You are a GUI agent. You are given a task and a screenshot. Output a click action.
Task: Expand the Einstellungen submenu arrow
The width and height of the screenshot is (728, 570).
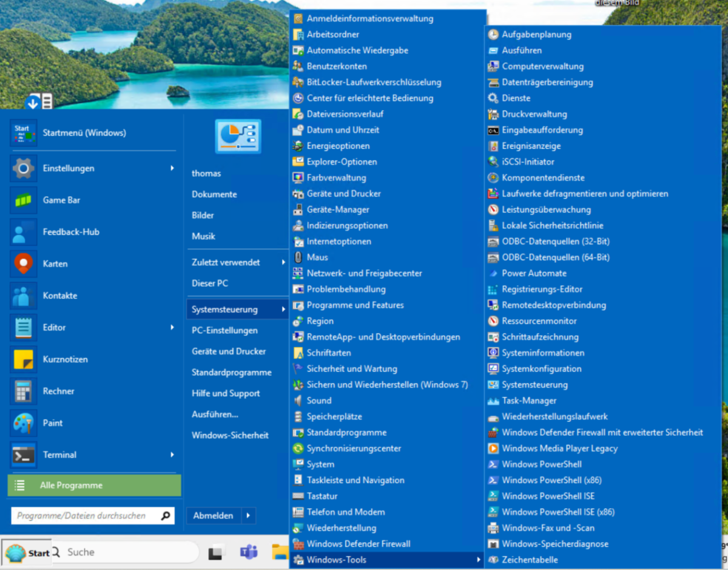pos(172,168)
